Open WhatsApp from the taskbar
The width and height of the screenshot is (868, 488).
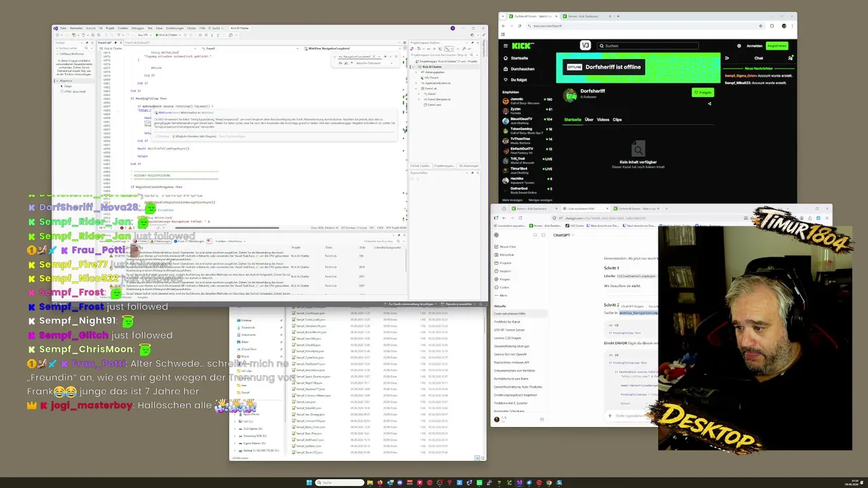pos(479,483)
